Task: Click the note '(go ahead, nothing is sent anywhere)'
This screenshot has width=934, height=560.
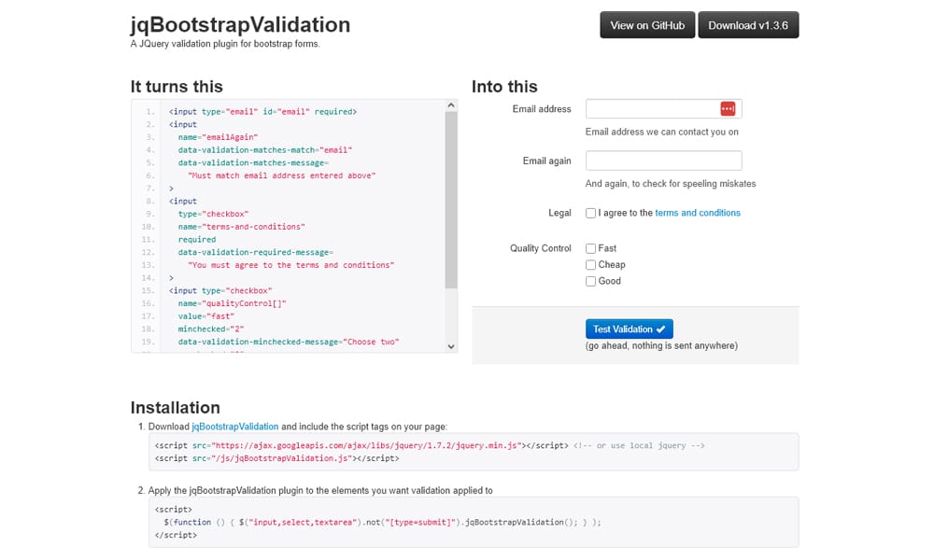Action: tap(661, 345)
